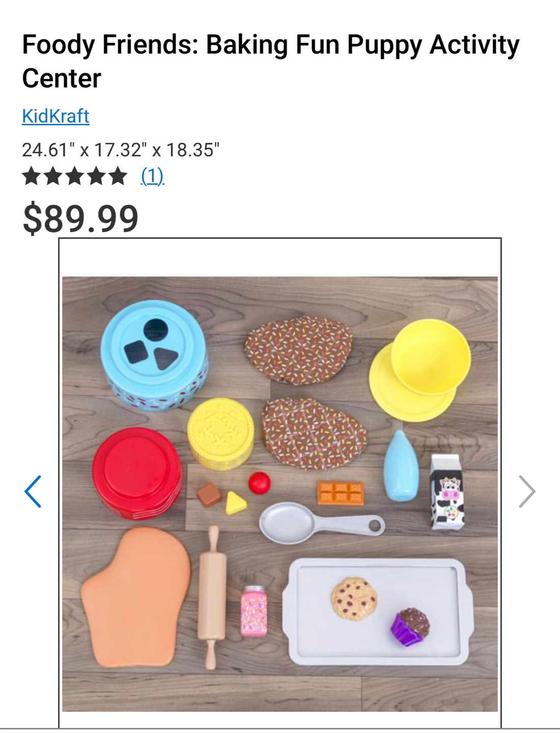
Task: Click the fifth star in rating
Action: click(x=118, y=176)
